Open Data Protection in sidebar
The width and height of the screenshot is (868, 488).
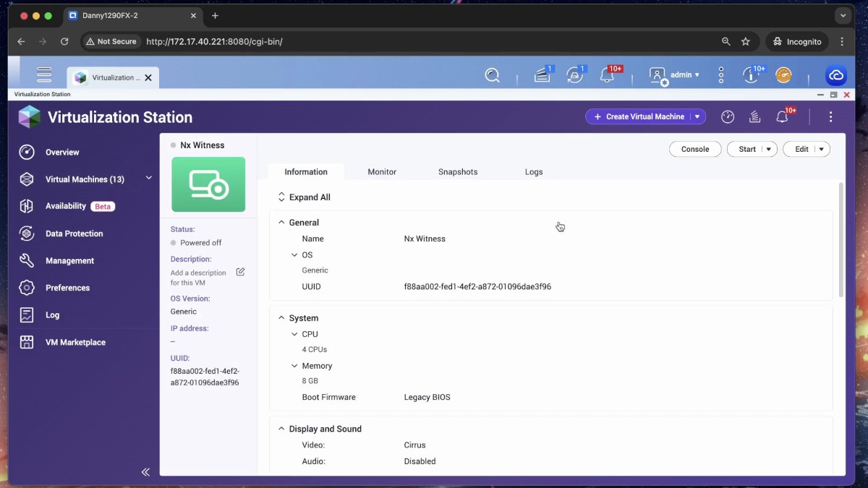click(74, 234)
